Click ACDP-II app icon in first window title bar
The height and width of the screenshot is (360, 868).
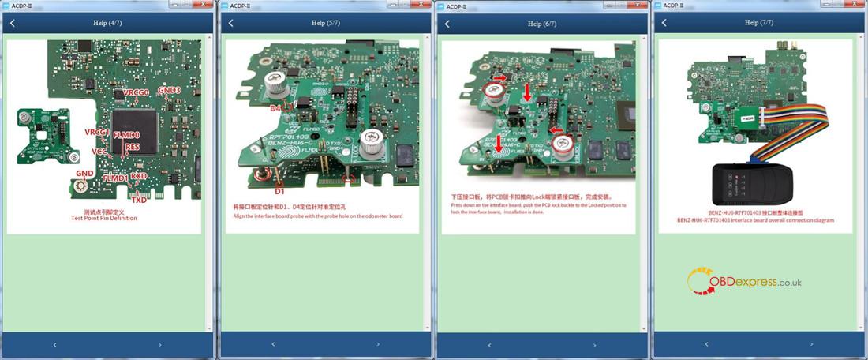point(6,5)
